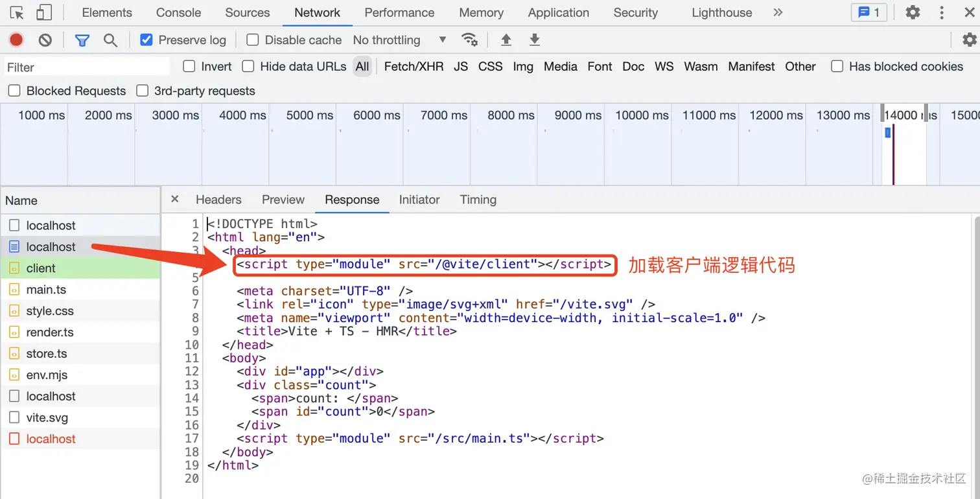Screen dimensions: 980x499
Task: Filter requests by Doc
Action: pyautogui.click(x=633, y=66)
